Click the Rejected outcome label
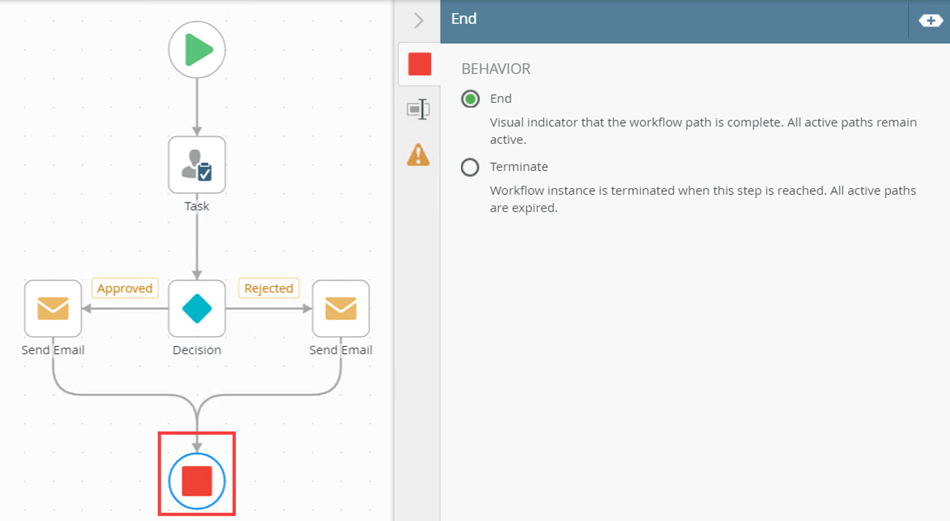This screenshot has width=950, height=521. (x=268, y=288)
